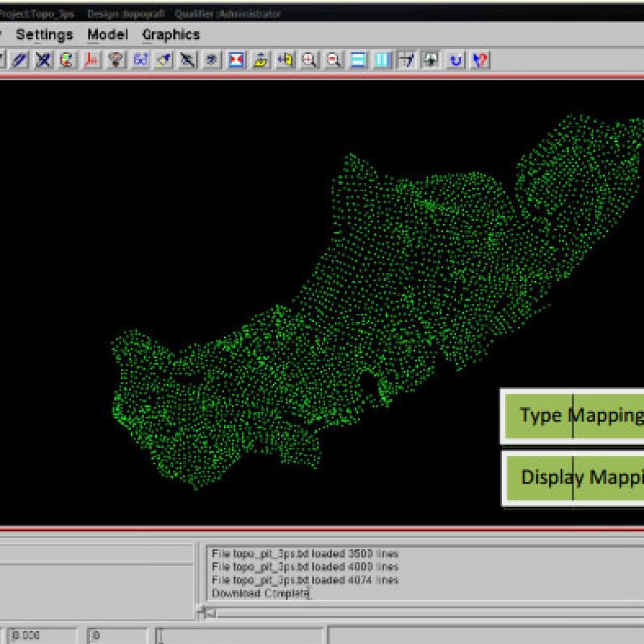Image resolution: width=644 pixels, height=644 pixels.
Task: Open the Model menu
Action: coord(108,35)
